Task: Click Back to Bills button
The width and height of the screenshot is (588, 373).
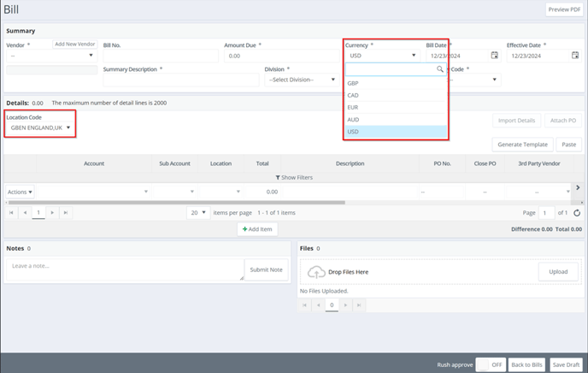Action: point(526,364)
